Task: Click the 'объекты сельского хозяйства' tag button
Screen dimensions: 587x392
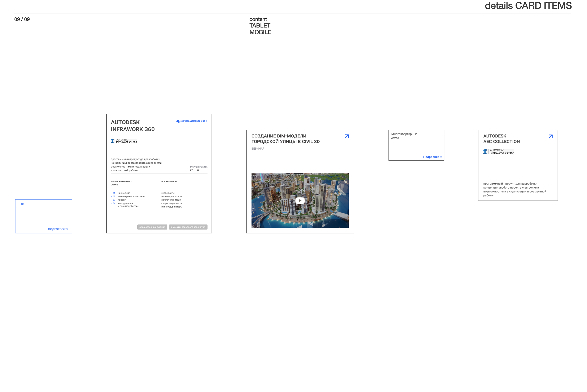Action: pyautogui.click(x=188, y=227)
